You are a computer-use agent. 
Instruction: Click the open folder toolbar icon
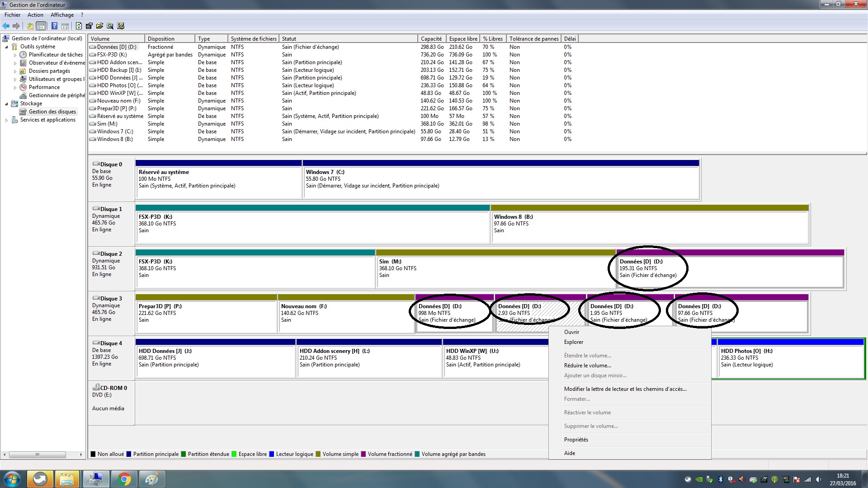[x=99, y=26]
